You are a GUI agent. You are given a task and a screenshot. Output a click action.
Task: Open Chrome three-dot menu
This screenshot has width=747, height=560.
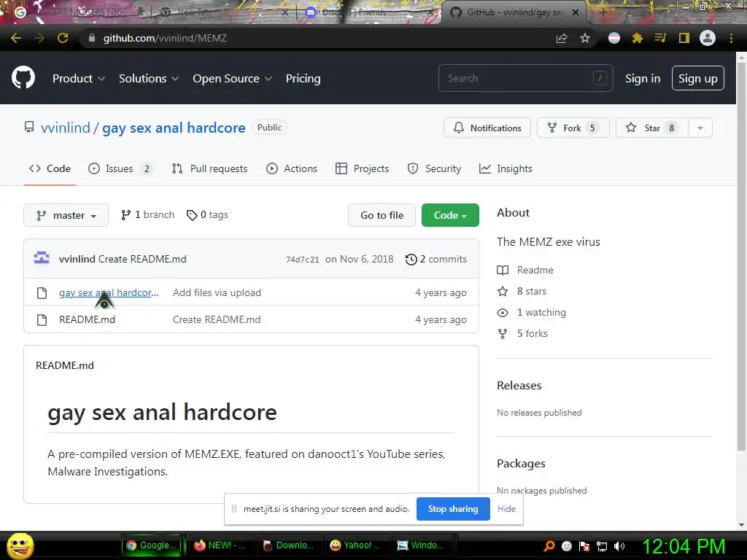pos(731,38)
